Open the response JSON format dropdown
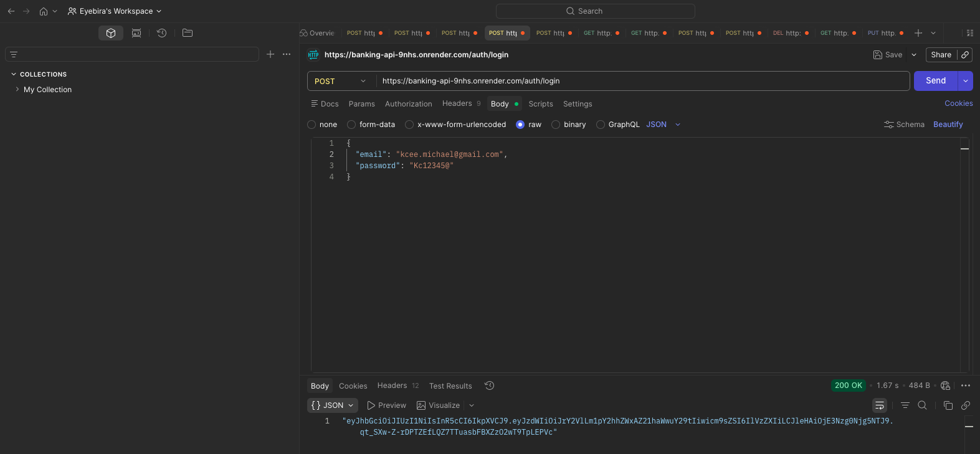The height and width of the screenshot is (454, 980). click(x=333, y=405)
